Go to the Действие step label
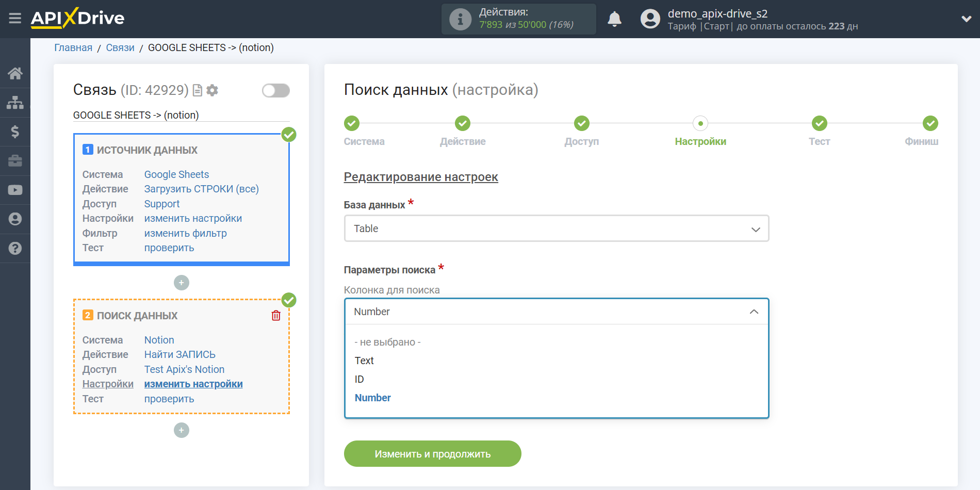Screen dimensions: 980x490 tap(463, 141)
